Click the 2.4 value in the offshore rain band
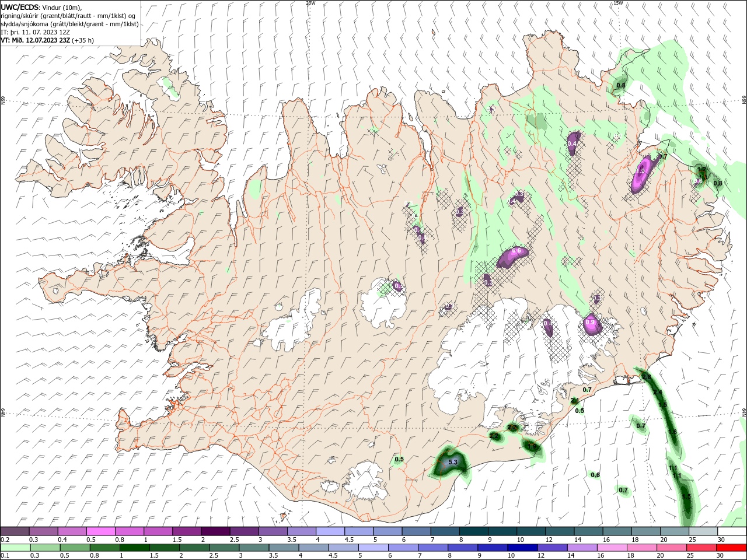The height and width of the screenshot is (560, 747). point(658,391)
